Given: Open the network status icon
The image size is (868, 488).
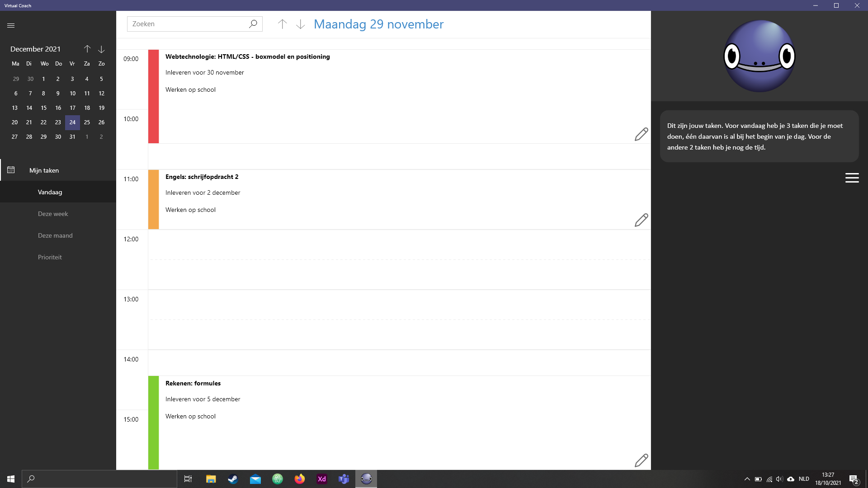Looking at the screenshot, I should [769, 479].
